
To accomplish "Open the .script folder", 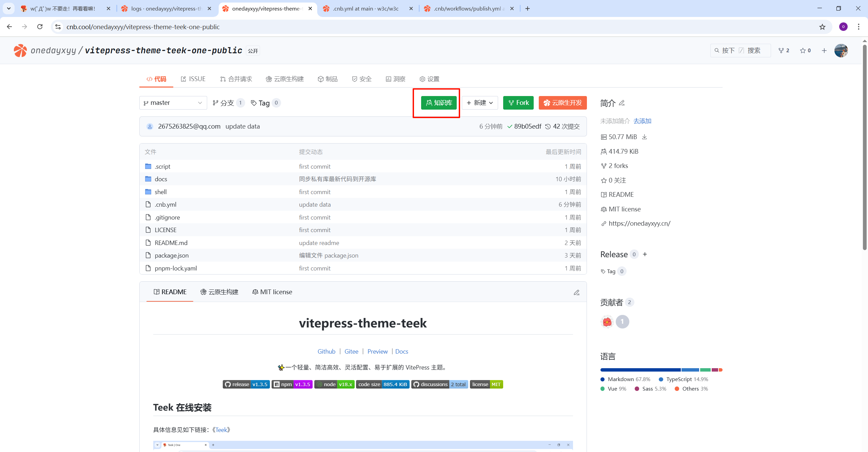I will point(162,166).
